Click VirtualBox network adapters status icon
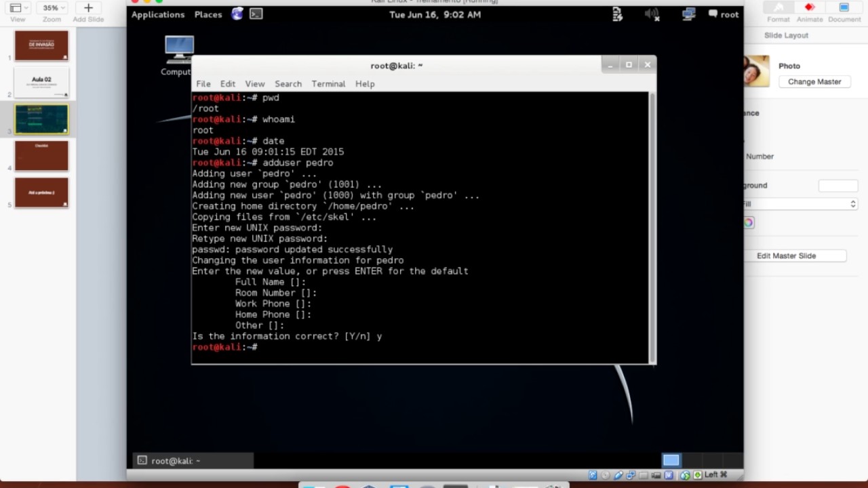The height and width of the screenshot is (488, 868). pyautogui.click(x=631, y=475)
